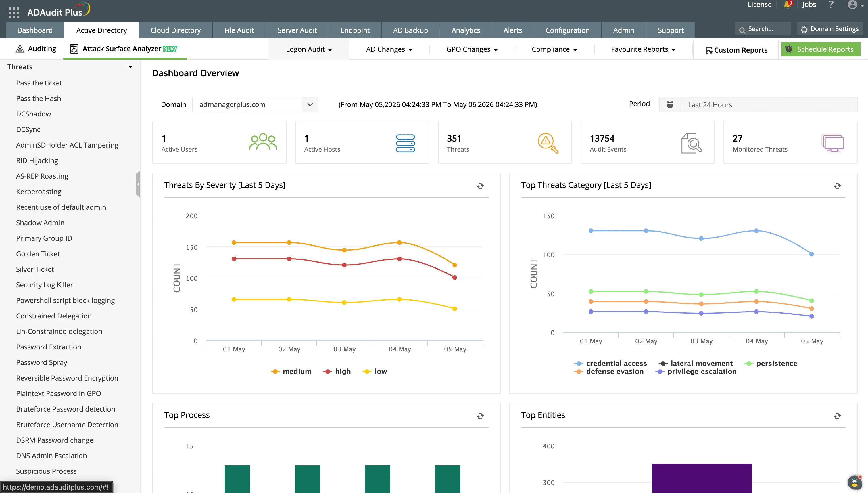Refresh the Threats By Severity chart
Screen dimensions: 868x493
(480, 186)
